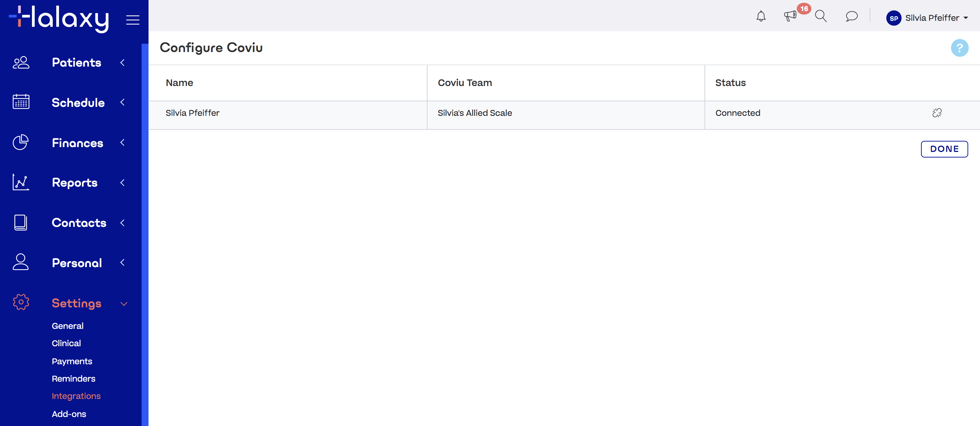
Task: Click the megaphone announcements icon
Action: click(x=790, y=16)
